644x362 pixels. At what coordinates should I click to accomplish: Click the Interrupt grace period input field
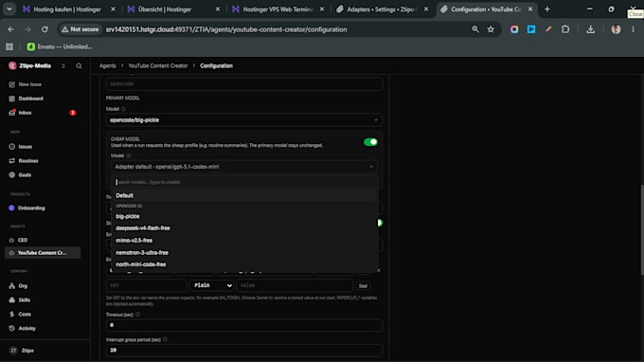pyautogui.click(x=244, y=350)
